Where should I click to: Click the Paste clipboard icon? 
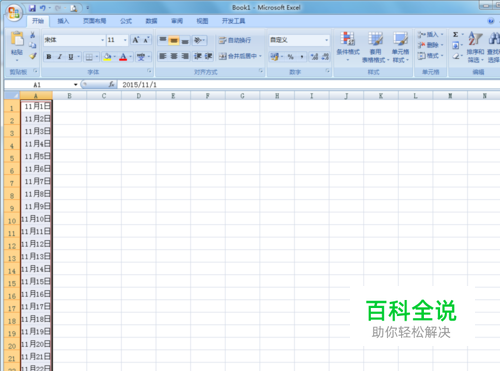click(x=17, y=40)
